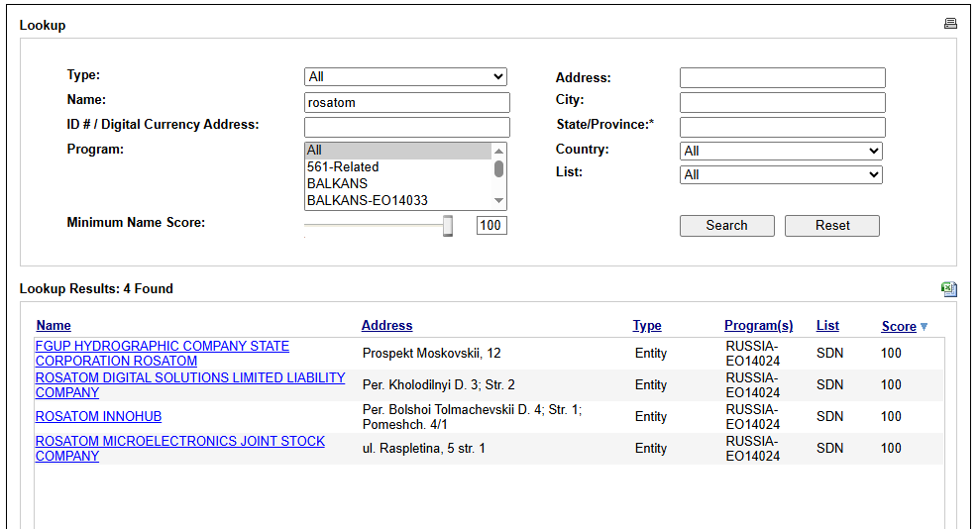Viewport: 980px width, 529px height.
Task: Open the Country dropdown
Action: [x=781, y=152]
